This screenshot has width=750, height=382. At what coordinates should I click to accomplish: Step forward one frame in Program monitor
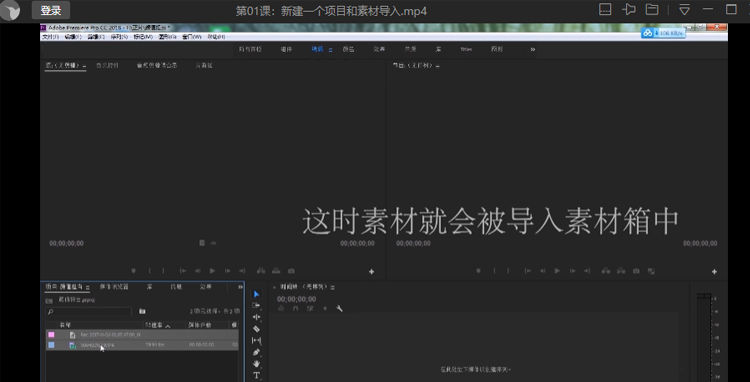click(x=572, y=271)
